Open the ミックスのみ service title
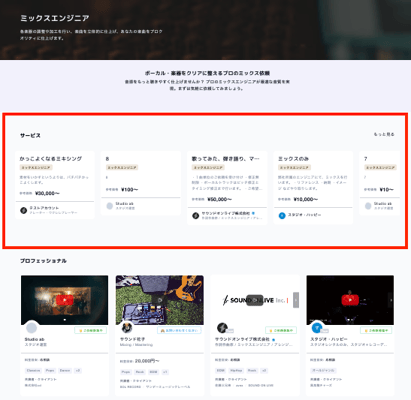This screenshot has width=411, height=400. pos(294,159)
